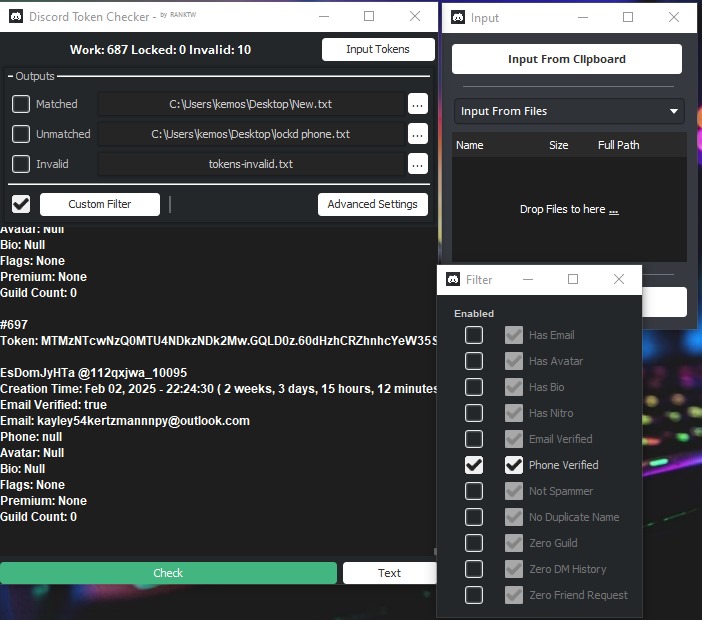Click the #697 entry header in the log
The height and width of the screenshot is (620, 702).
[x=14, y=325]
